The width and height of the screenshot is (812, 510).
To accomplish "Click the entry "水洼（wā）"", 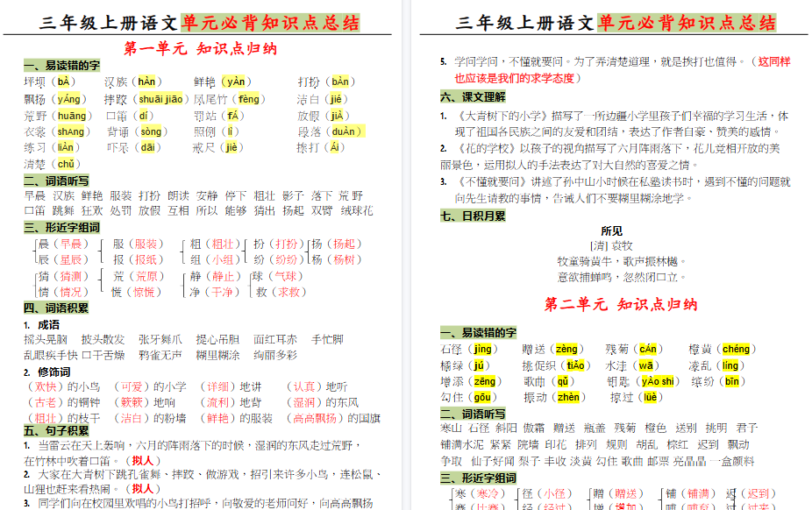I will (x=632, y=365).
